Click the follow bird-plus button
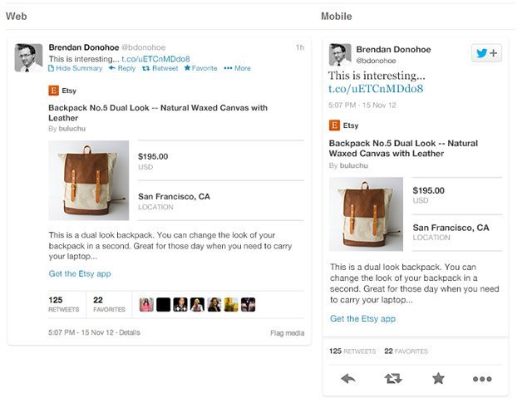The width and height of the screenshot is (532, 403). [x=485, y=53]
